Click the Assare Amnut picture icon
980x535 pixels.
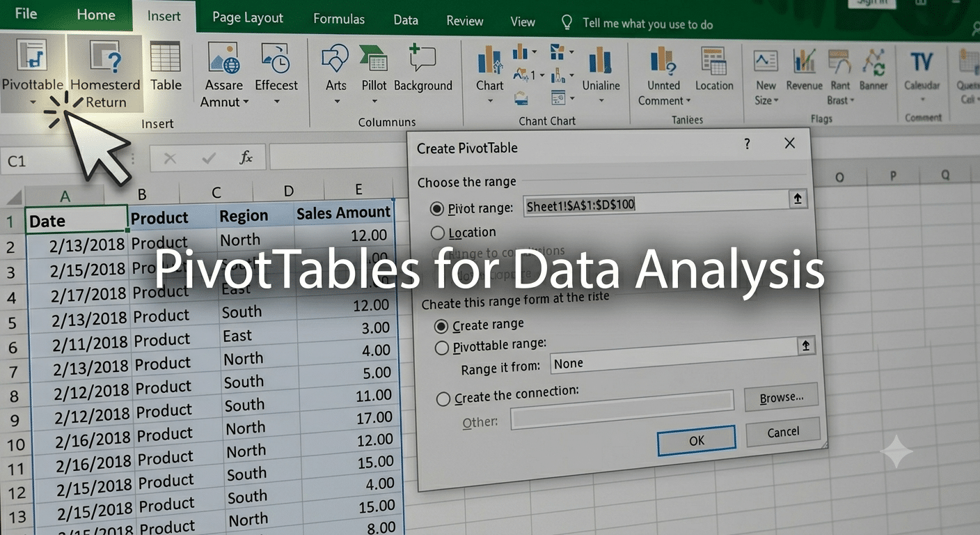coord(223,59)
